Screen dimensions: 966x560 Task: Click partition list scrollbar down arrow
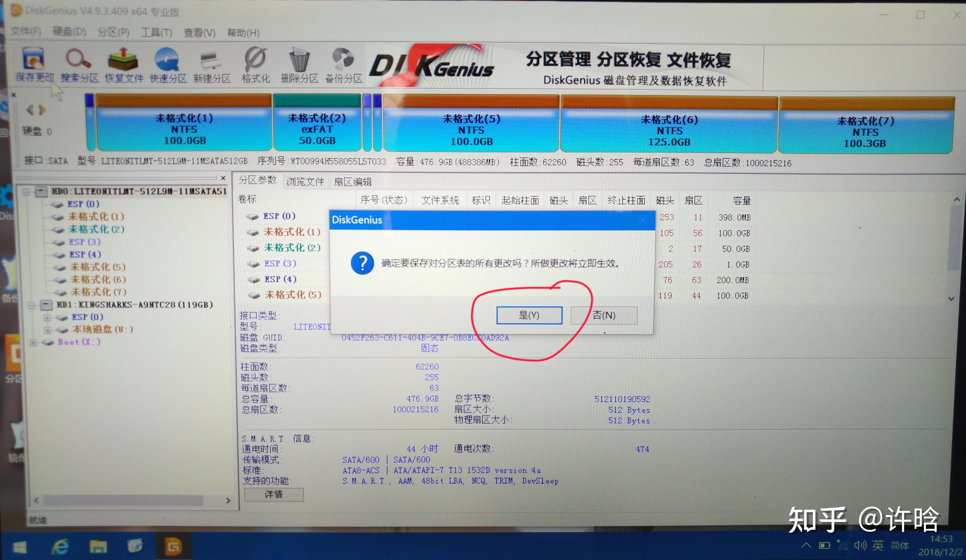(x=951, y=299)
